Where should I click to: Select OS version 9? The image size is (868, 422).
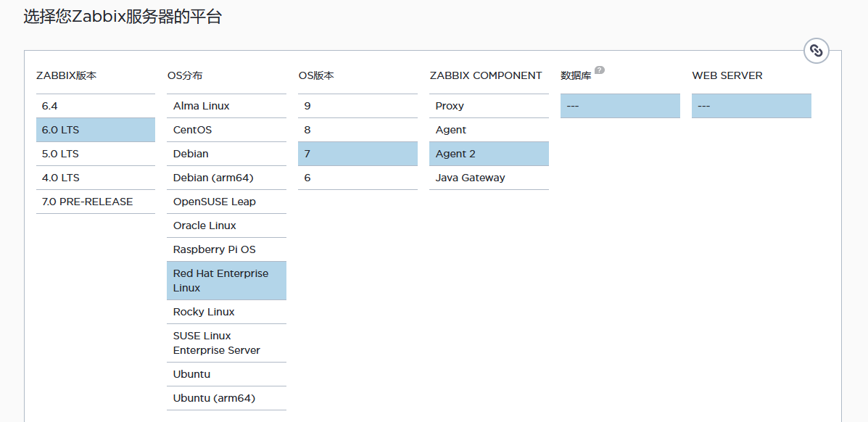357,106
